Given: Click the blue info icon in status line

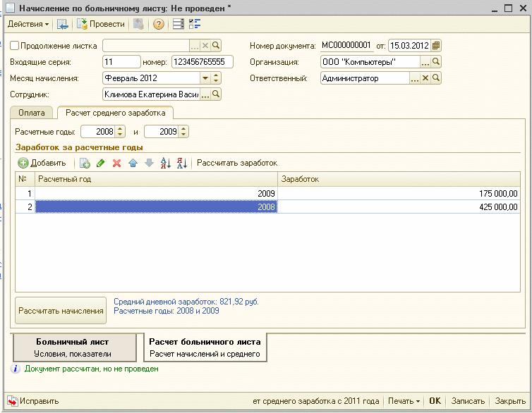Looking at the screenshot, I should (16, 369).
